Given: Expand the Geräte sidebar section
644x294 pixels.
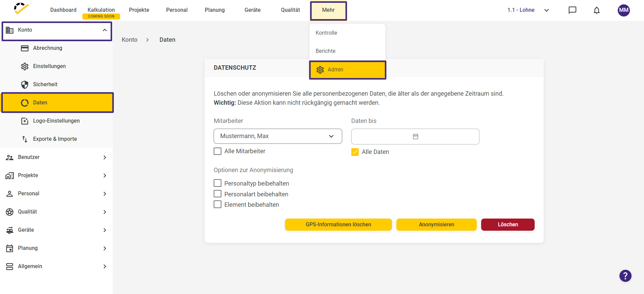Looking at the screenshot, I should coord(105,230).
